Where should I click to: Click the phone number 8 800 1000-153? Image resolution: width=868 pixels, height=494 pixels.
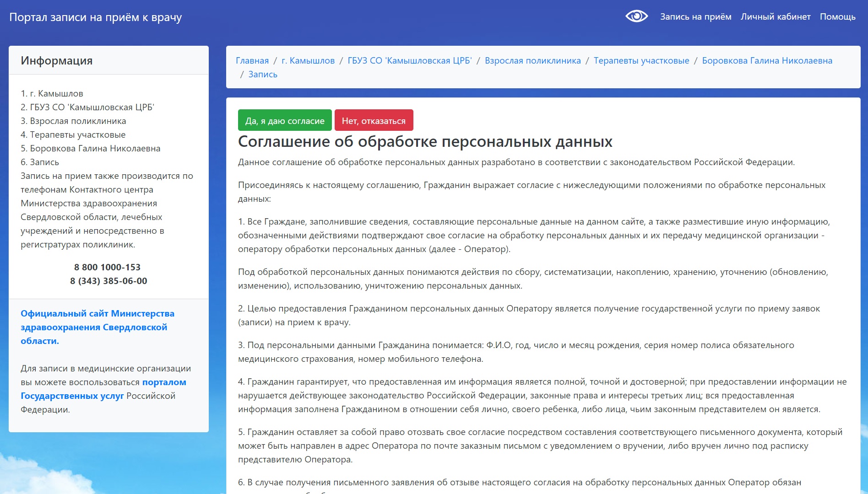(108, 267)
